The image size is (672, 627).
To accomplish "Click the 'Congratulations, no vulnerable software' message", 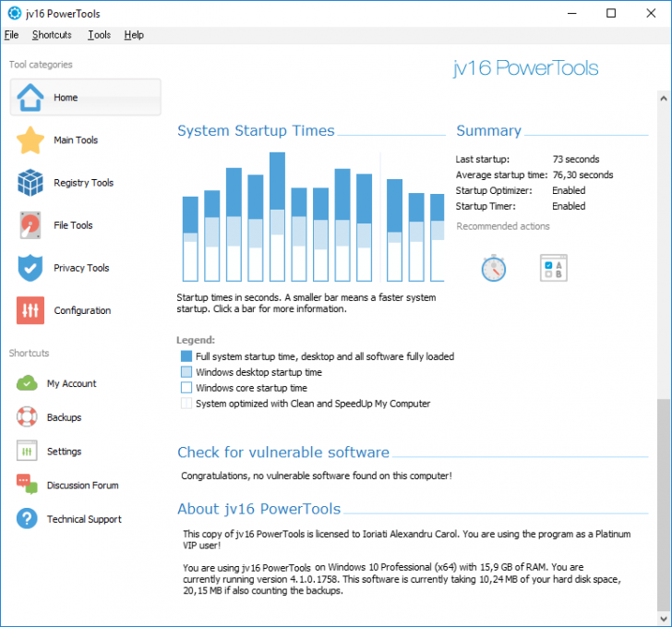I will tap(317, 476).
